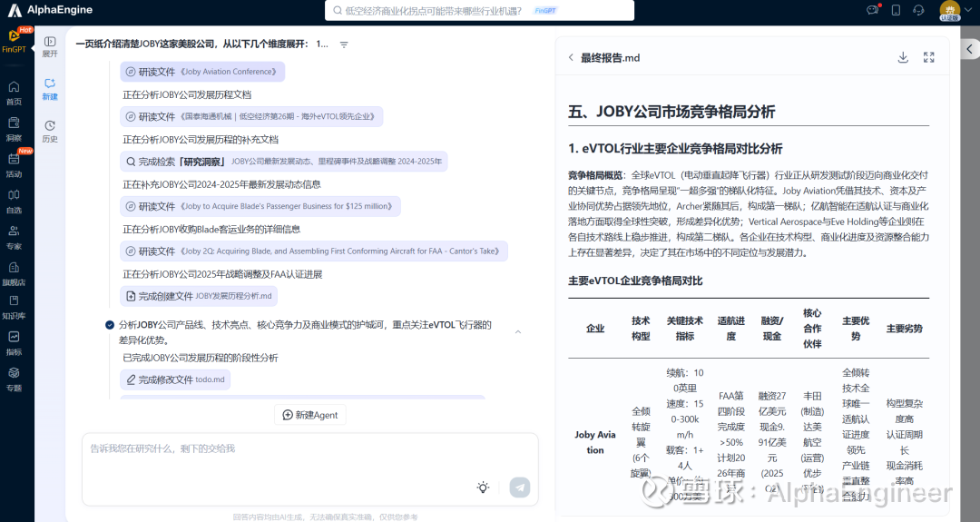
Task: Open 洞察 in the left sidebar
Action: tap(14, 127)
